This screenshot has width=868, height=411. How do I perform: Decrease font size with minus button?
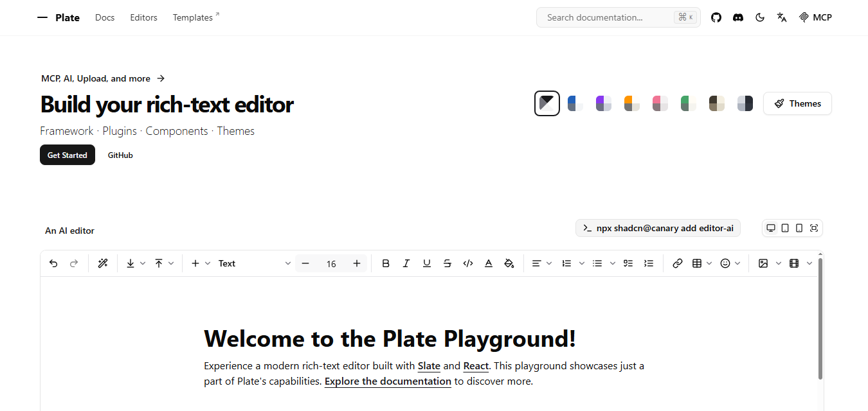(x=305, y=263)
